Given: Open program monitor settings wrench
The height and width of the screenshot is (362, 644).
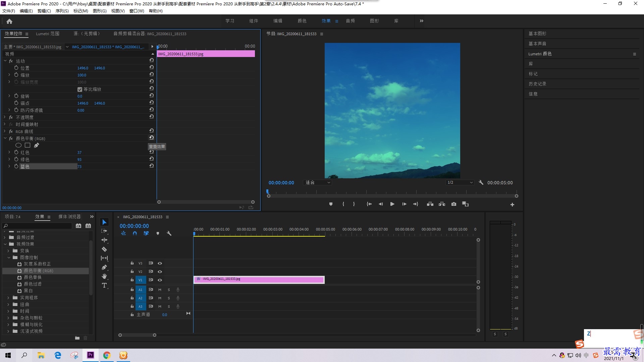Looking at the screenshot, I should click(x=481, y=183).
